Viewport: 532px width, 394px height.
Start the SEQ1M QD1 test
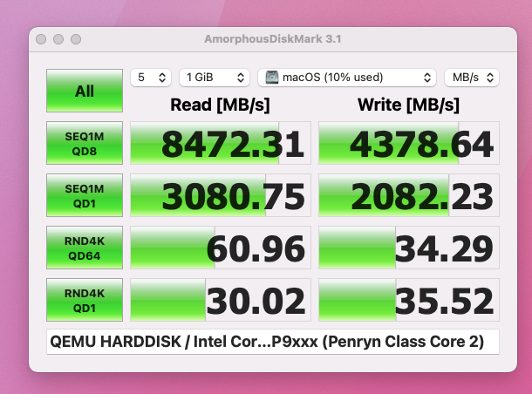click(x=85, y=195)
